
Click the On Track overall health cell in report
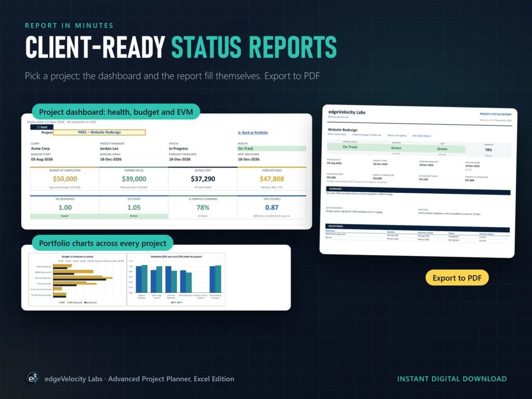(x=350, y=147)
